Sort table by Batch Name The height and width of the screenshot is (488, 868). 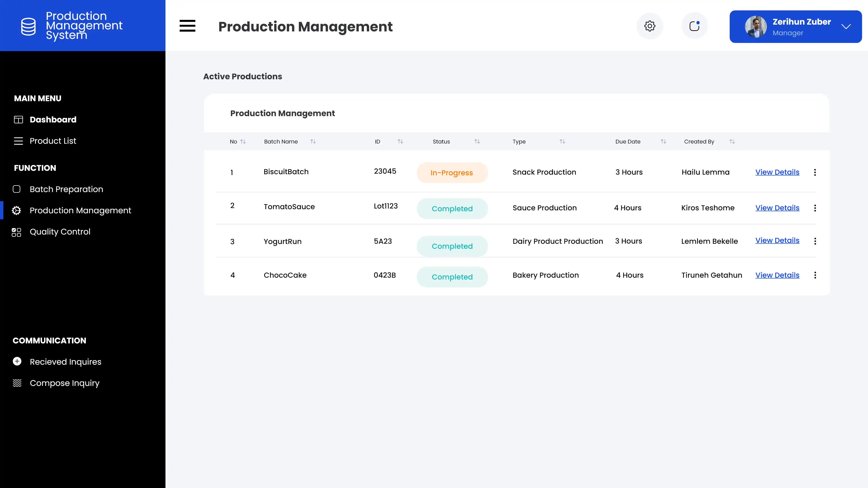point(313,141)
